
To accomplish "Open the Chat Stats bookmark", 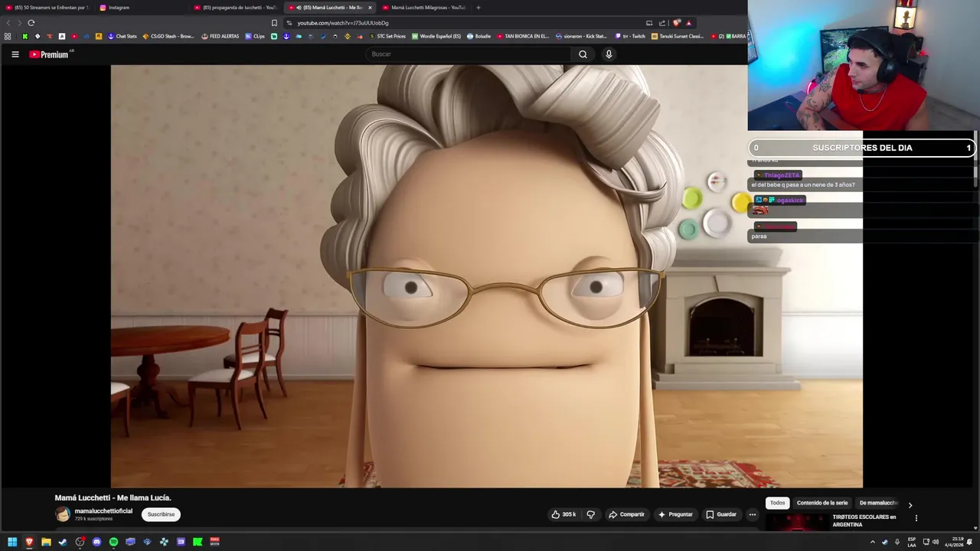I will [x=122, y=36].
